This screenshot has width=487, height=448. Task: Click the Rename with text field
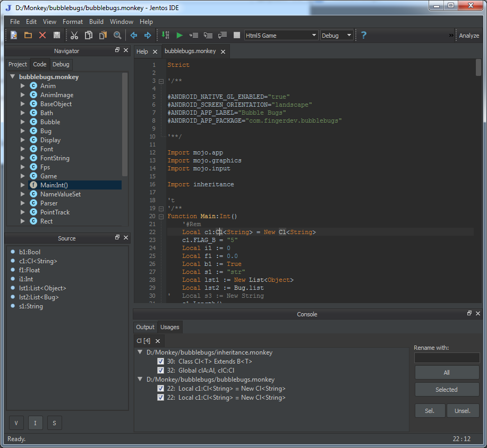coord(447,358)
